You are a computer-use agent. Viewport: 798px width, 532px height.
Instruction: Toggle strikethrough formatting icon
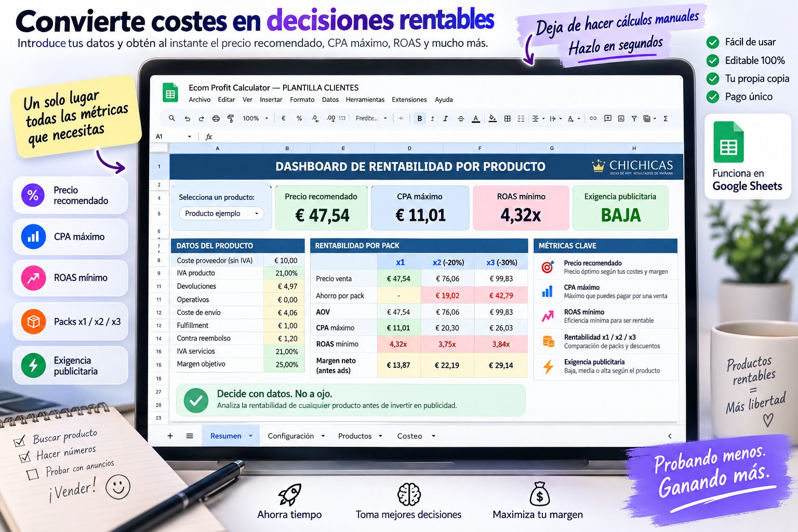(x=461, y=118)
